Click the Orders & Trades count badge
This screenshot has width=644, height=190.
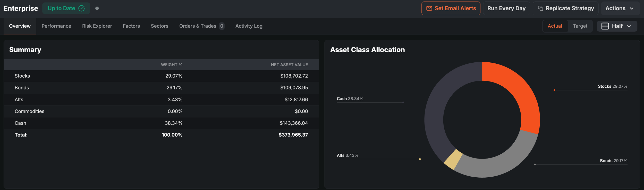(222, 26)
